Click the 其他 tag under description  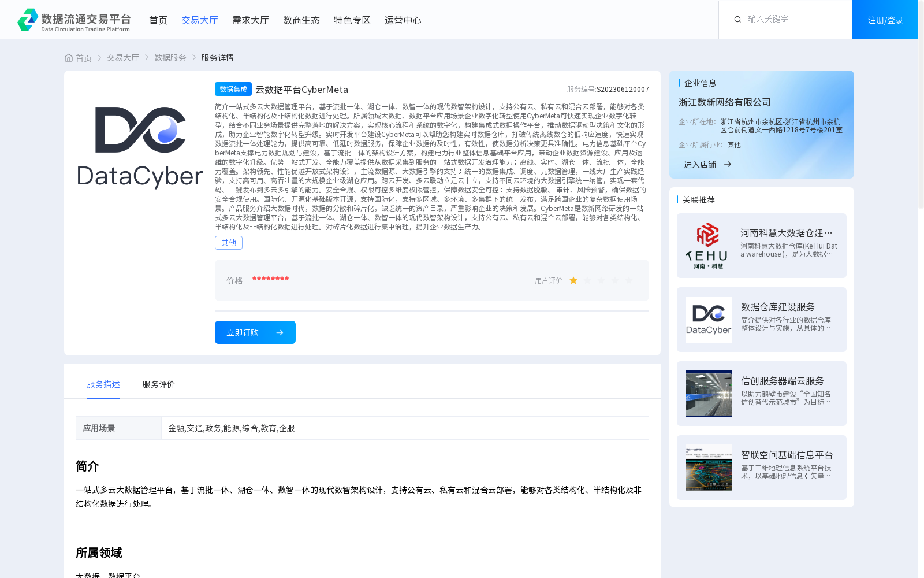229,243
